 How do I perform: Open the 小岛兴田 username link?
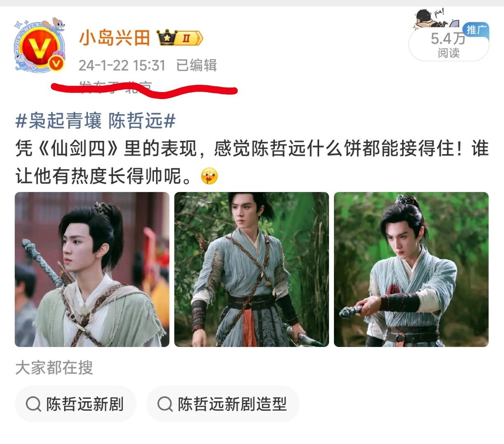coord(115,38)
